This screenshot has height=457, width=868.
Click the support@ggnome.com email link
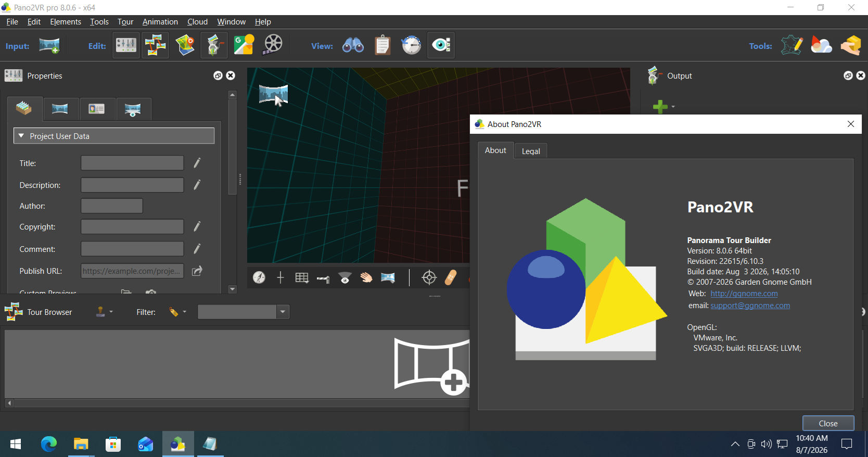pyautogui.click(x=750, y=306)
